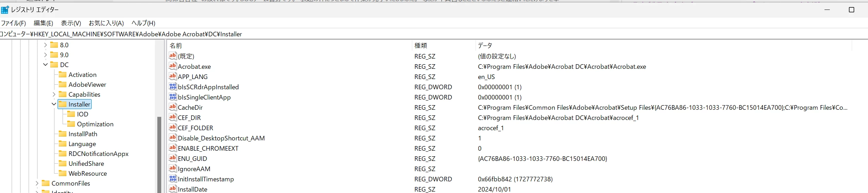Select the Language key in tree

click(82, 144)
